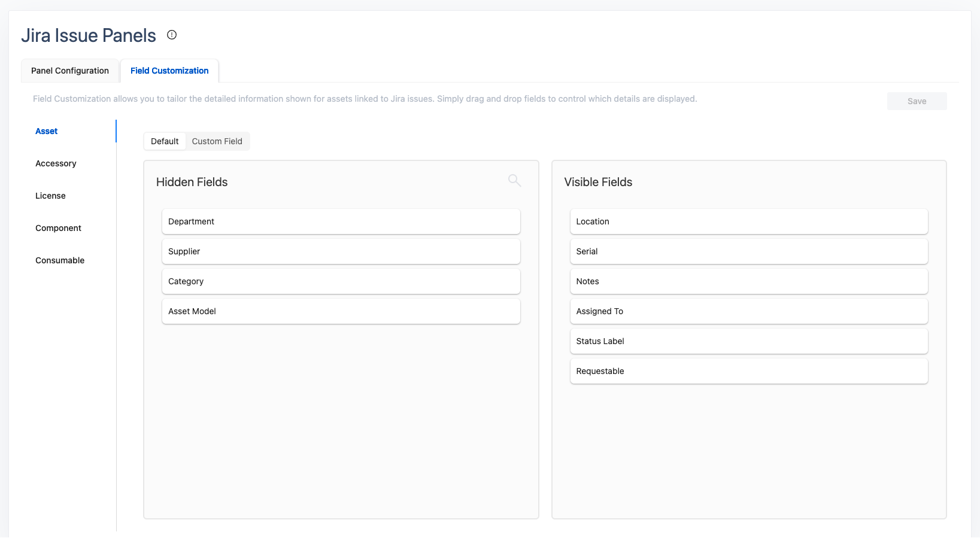Switch to the Custom Field toggle
The height and width of the screenshot is (538, 980).
click(x=217, y=141)
